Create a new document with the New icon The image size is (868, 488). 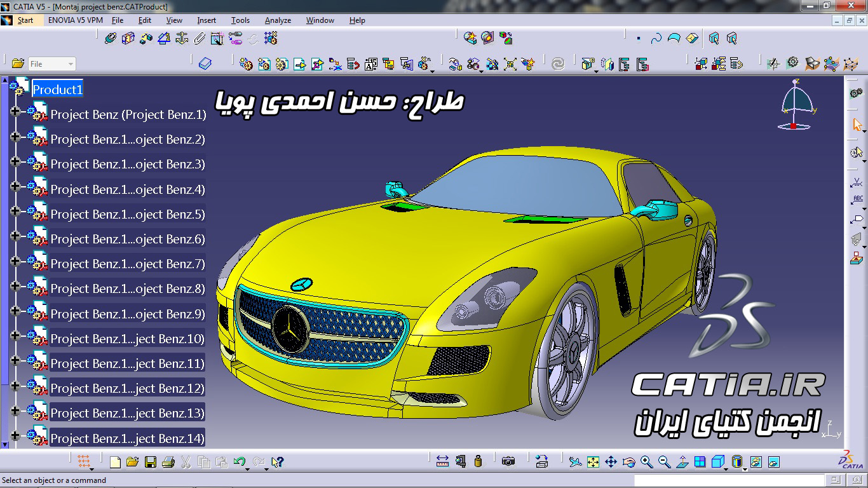115,462
